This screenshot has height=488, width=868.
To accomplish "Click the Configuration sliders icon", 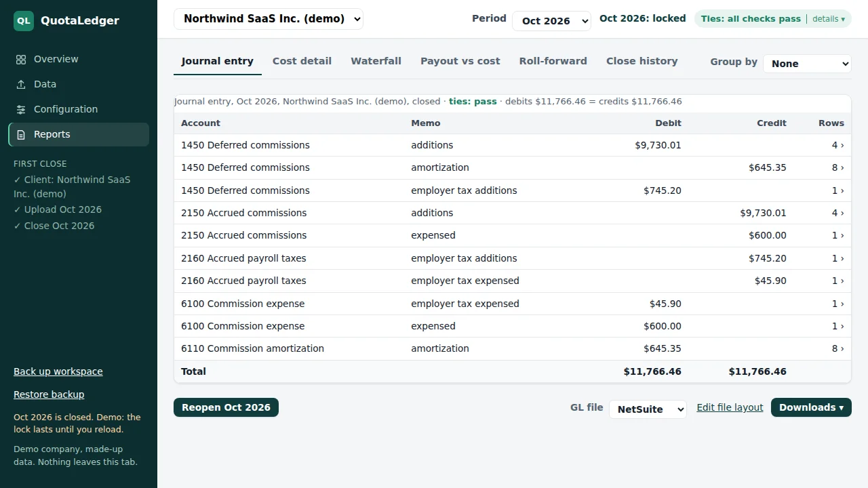I will 21,110.
